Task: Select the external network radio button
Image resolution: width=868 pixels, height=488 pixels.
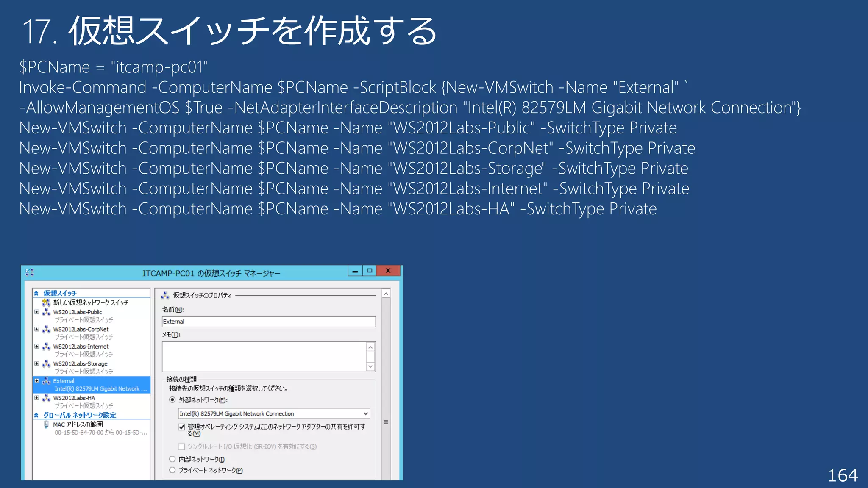Action: click(x=172, y=400)
